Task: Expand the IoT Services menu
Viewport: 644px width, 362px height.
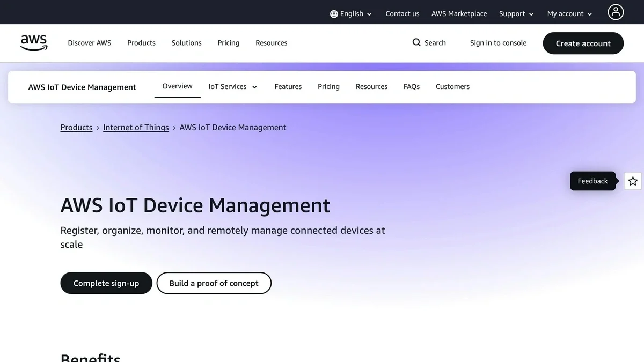Action: click(x=232, y=86)
